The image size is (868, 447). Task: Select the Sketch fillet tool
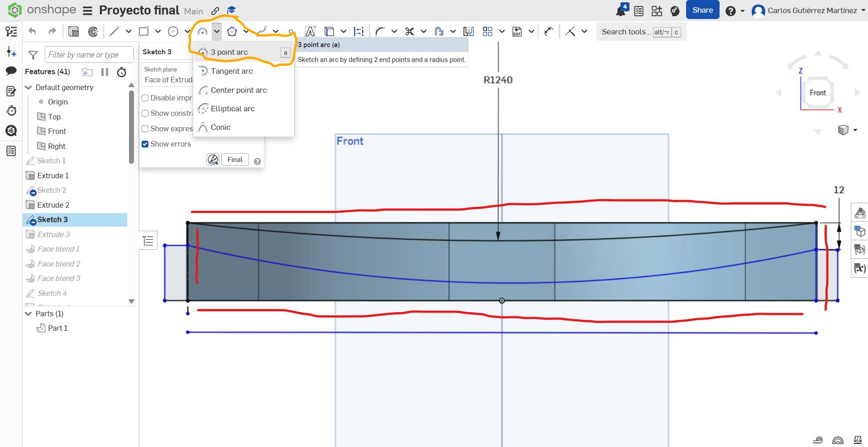(x=380, y=31)
